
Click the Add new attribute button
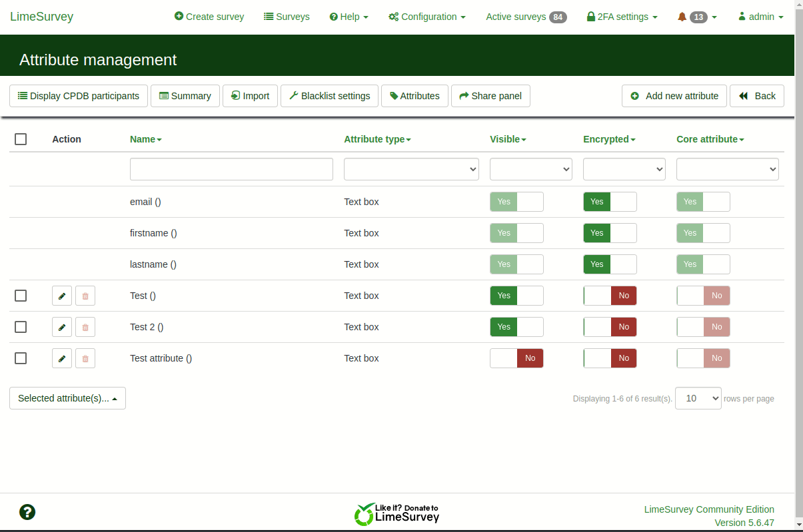pyautogui.click(x=674, y=96)
